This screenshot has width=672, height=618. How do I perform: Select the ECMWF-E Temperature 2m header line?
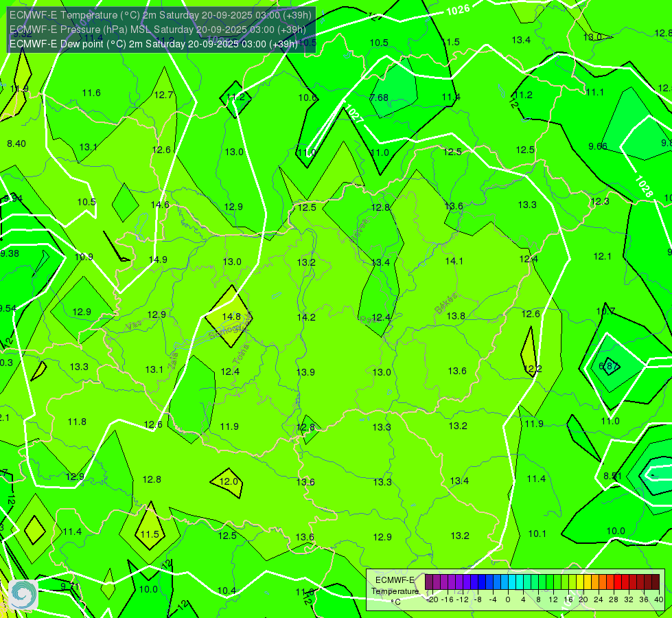point(161,15)
